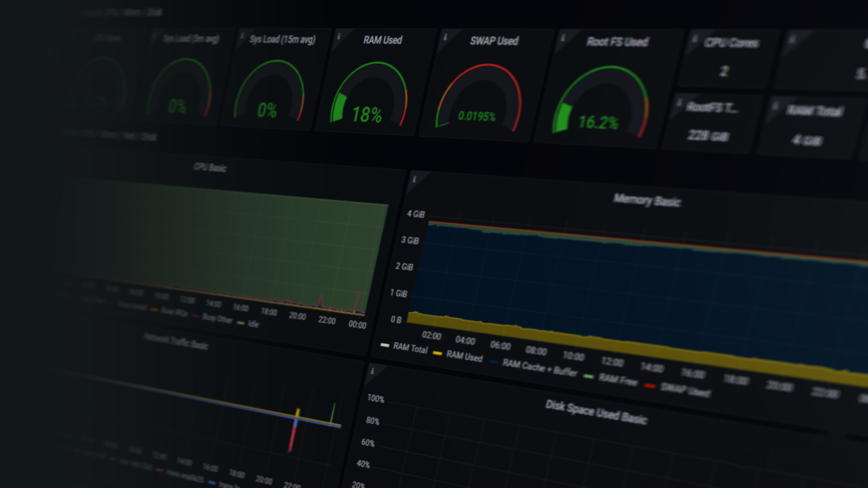Click the RootFS Total panel info icon
This screenshot has width=868, height=488.
tap(680, 102)
